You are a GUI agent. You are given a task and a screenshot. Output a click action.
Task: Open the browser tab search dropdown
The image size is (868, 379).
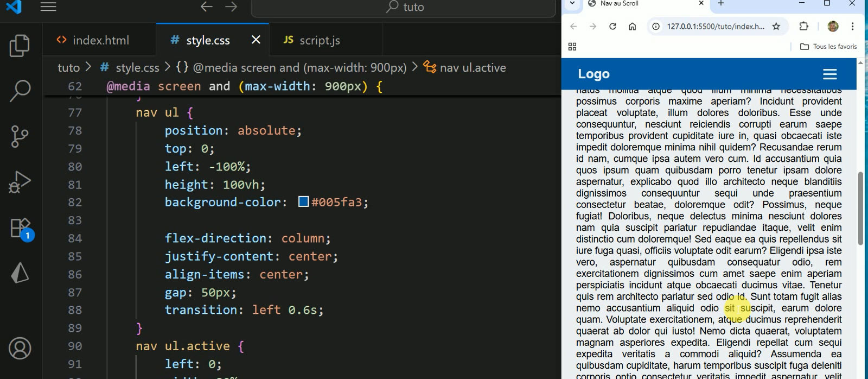coord(572,3)
